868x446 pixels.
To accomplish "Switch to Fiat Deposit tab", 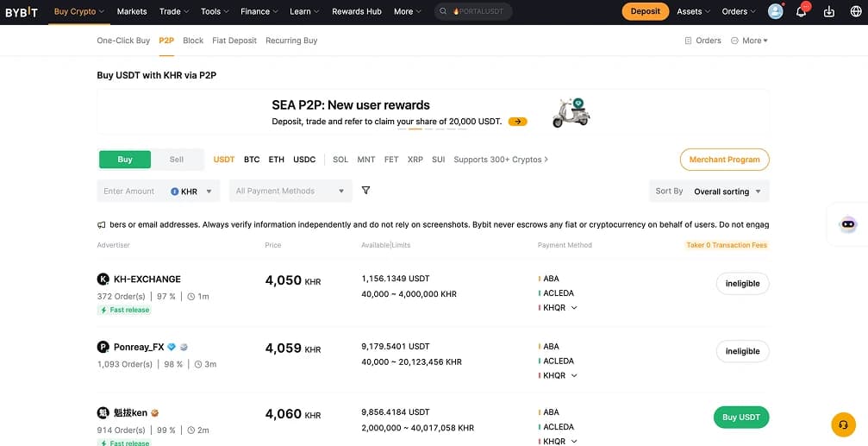I will point(234,41).
